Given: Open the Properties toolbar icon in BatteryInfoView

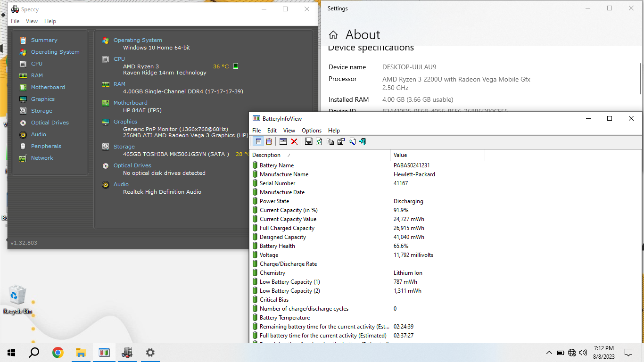Looking at the screenshot, I should point(341,141).
